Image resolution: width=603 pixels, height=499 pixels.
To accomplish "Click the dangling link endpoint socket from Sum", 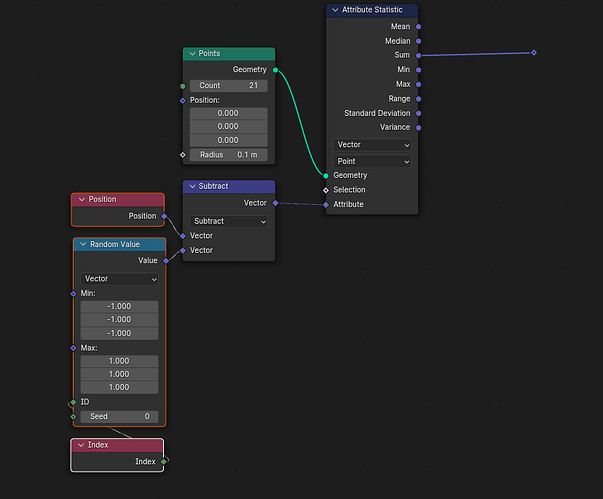I will click(534, 53).
